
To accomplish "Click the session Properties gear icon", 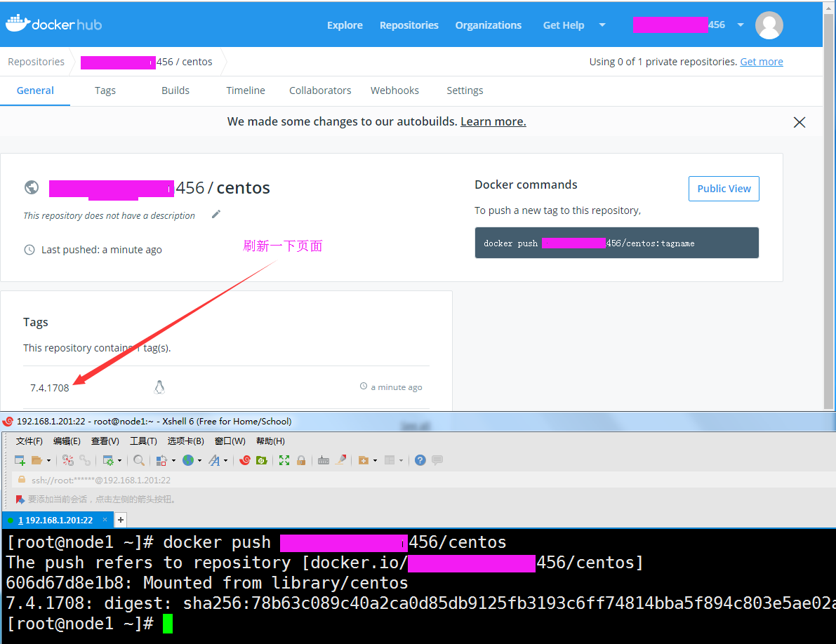I will click(x=108, y=460).
